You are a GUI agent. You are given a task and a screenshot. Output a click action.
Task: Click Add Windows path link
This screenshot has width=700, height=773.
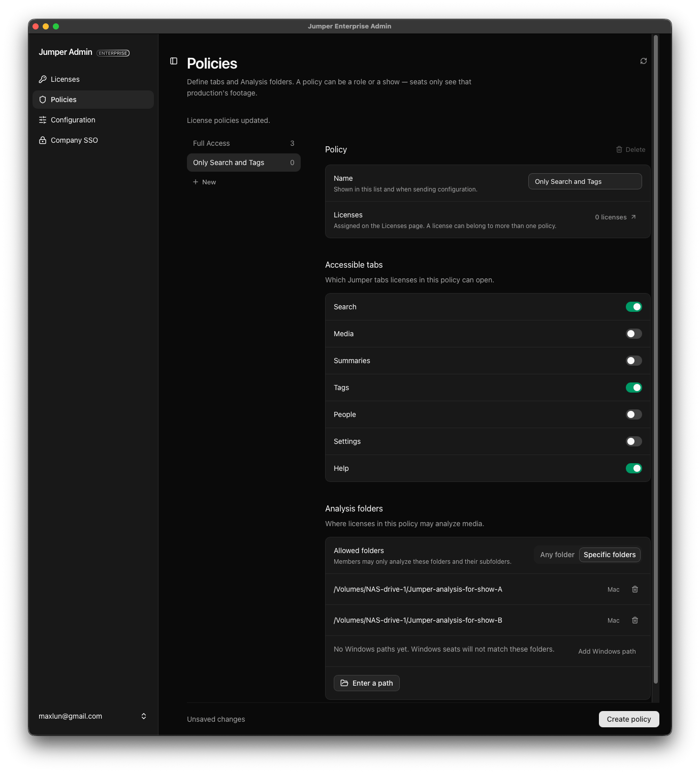pyautogui.click(x=607, y=651)
